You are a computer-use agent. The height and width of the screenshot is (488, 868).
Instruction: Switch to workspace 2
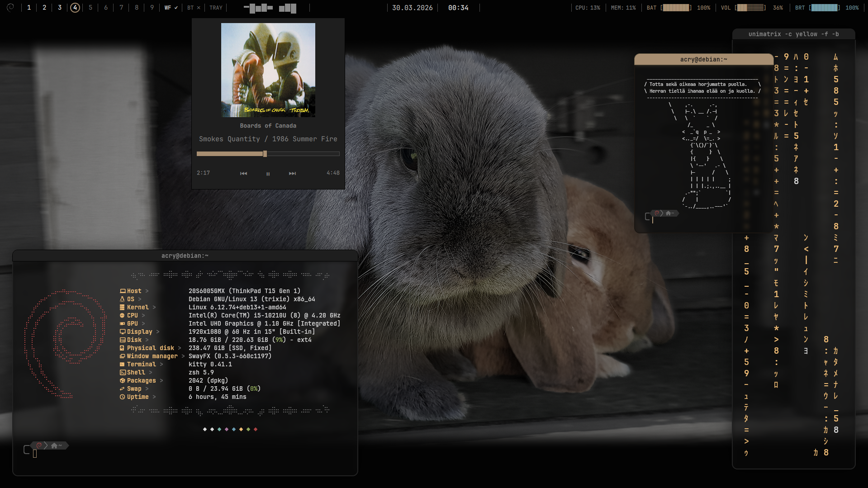point(44,8)
